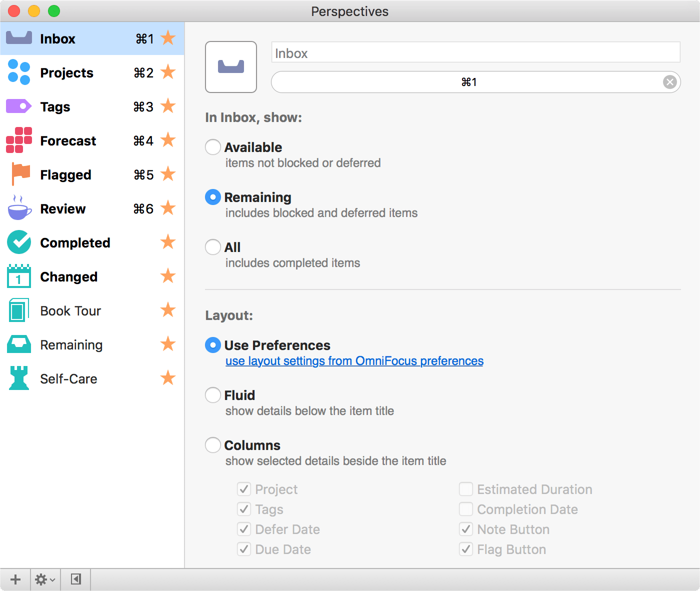Select the Completed perspective row
700x591 pixels.
click(92, 242)
